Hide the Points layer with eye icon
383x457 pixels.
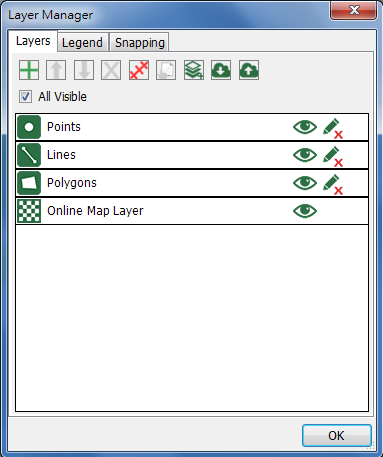305,127
